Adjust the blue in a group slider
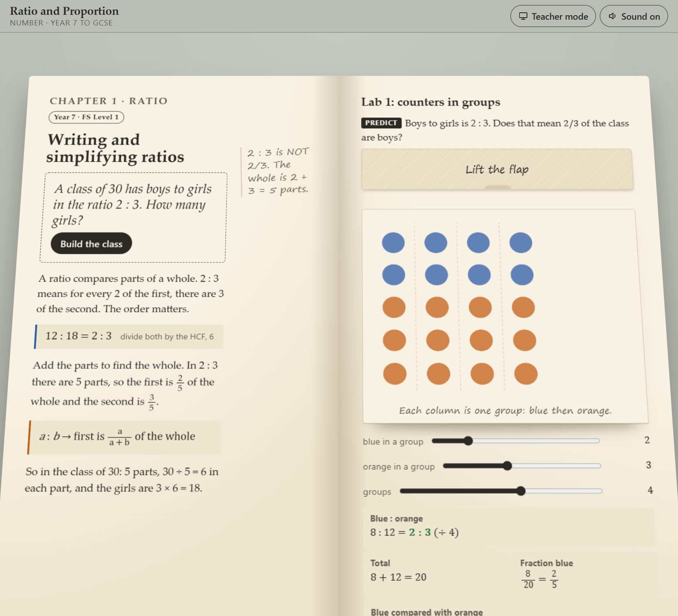Viewport: 678px width, 616px height. tap(515, 441)
